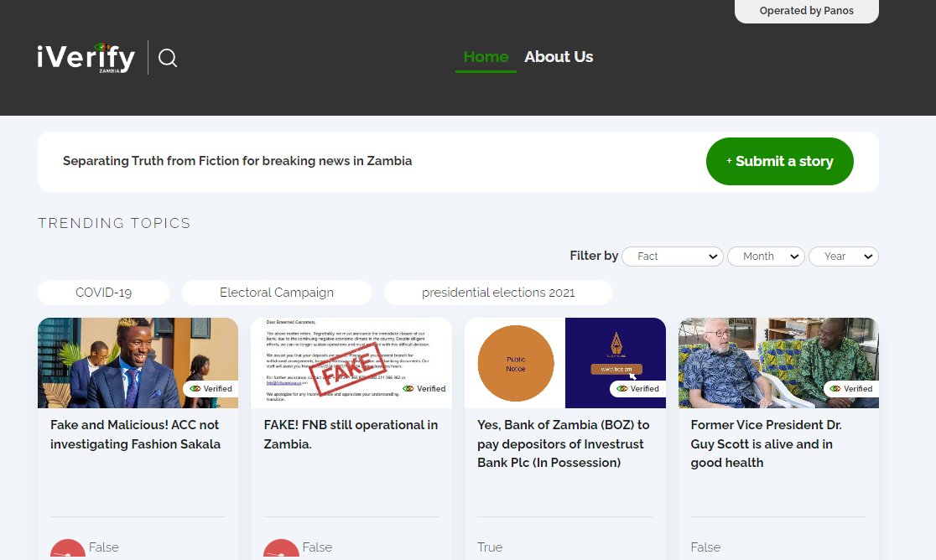Select the COVID-19 topic tag
936x560 pixels.
103,293
